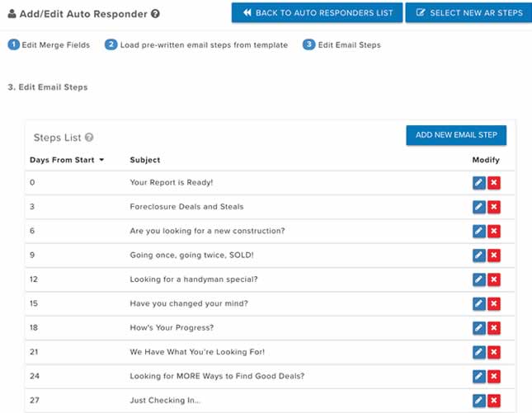Screen dimensions: 532x413
Task: Click the user icon beside the page title
Action: tap(12, 14)
